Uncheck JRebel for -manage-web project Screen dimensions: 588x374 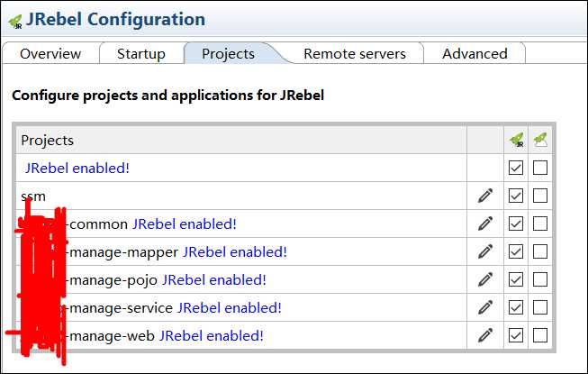[x=516, y=335]
